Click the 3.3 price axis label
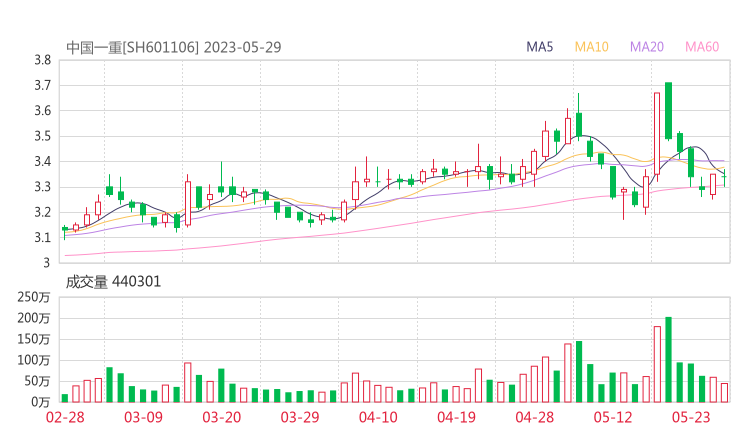This screenshot has width=740, height=440. [42, 187]
